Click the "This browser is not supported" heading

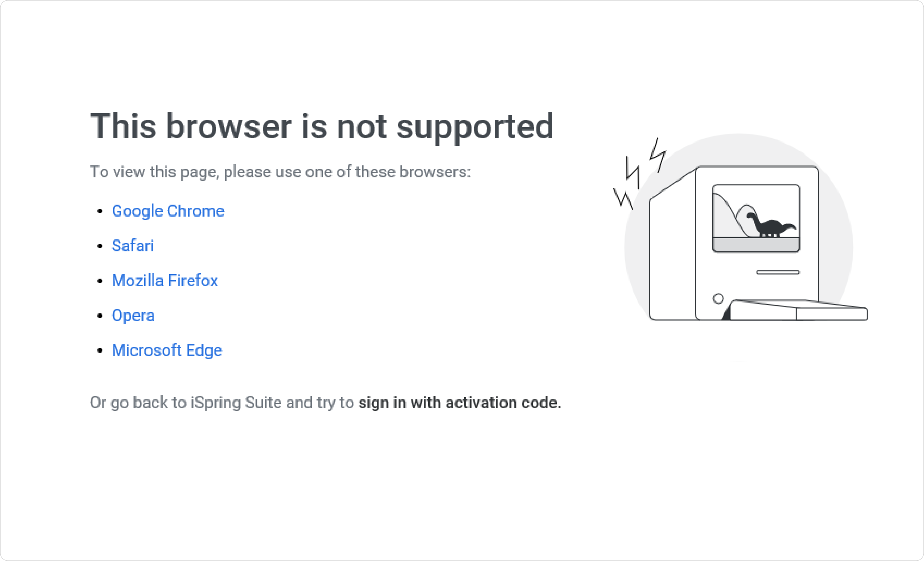[x=322, y=127]
